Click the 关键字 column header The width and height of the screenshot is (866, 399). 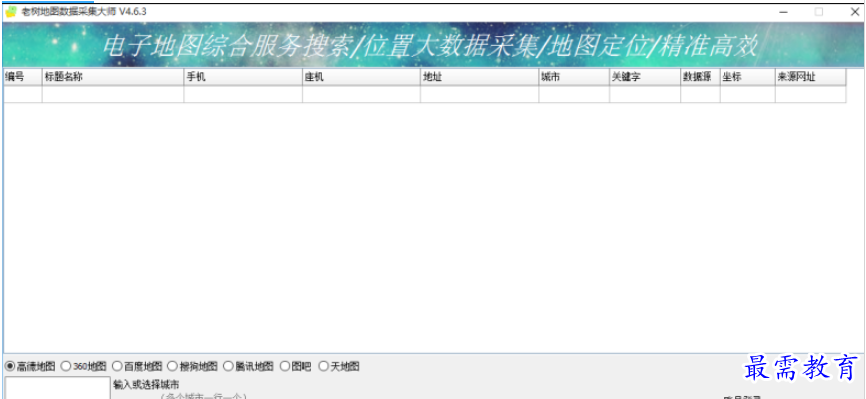pos(645,77)
